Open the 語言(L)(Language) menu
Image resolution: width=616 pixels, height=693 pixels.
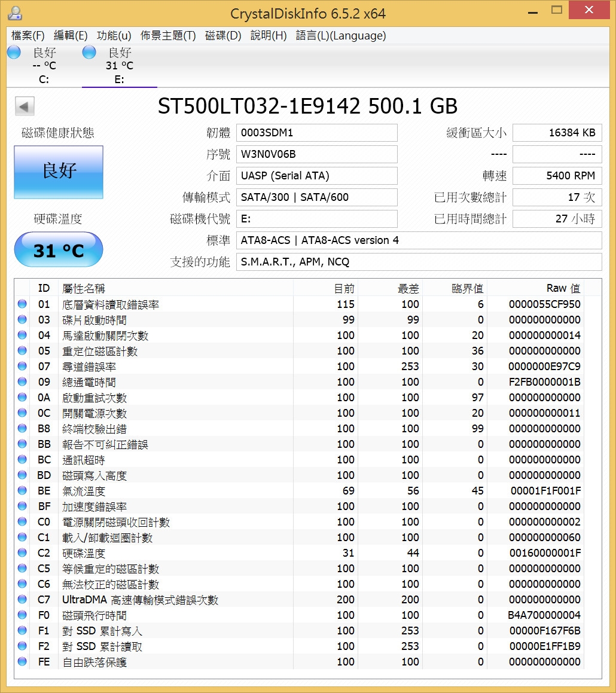click(340, 35)
